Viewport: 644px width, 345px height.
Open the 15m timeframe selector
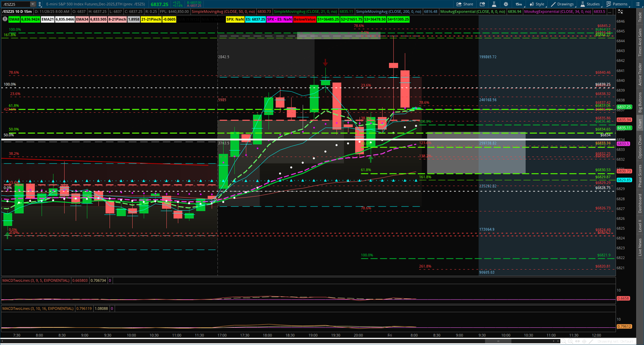pyautogui.click(x=519, y=4)
